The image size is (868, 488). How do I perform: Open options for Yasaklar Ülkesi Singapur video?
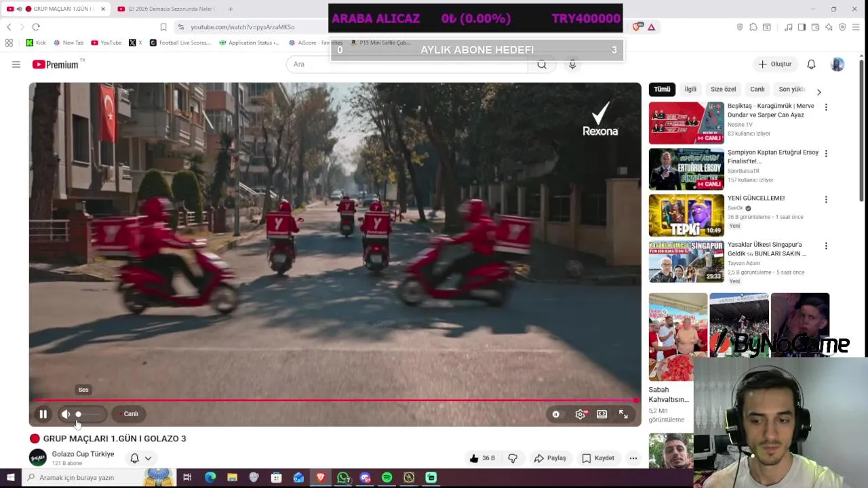coord(826,245)
